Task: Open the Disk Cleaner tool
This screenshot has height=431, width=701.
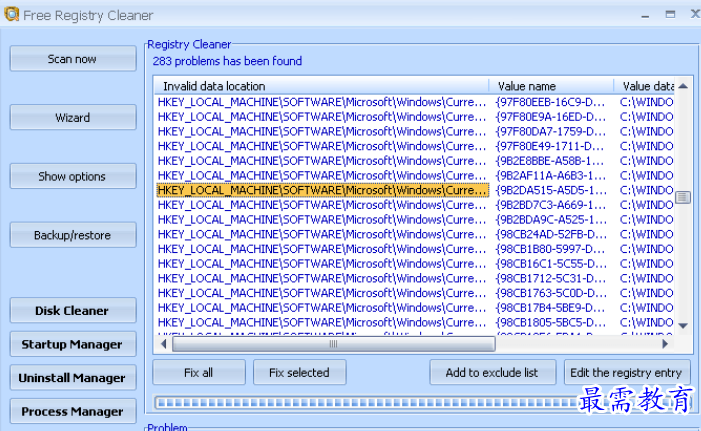Action: (x=72, y=311)
